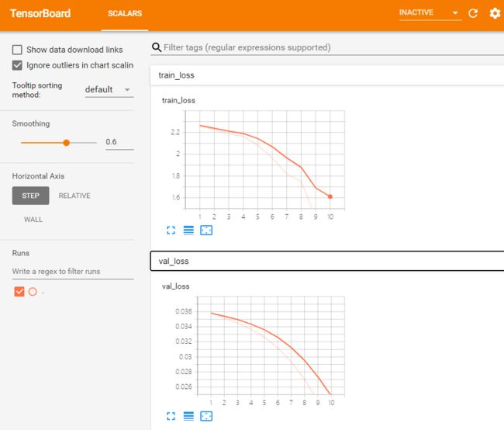Click the val_loss chart title text

pos(175,286)
